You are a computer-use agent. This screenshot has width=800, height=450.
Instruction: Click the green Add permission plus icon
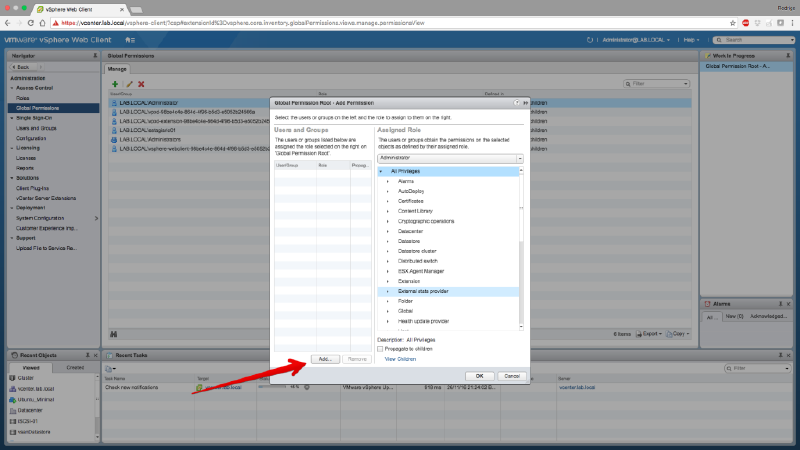(115, 84)
